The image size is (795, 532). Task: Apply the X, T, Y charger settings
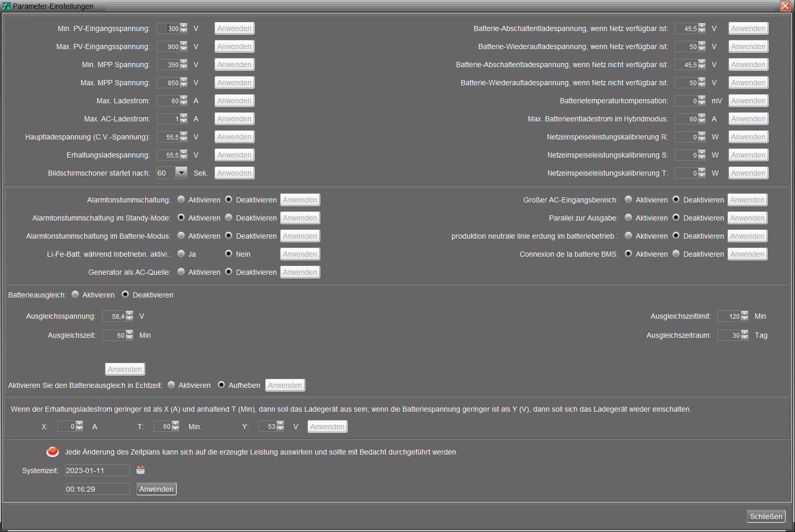click(328, 427)
